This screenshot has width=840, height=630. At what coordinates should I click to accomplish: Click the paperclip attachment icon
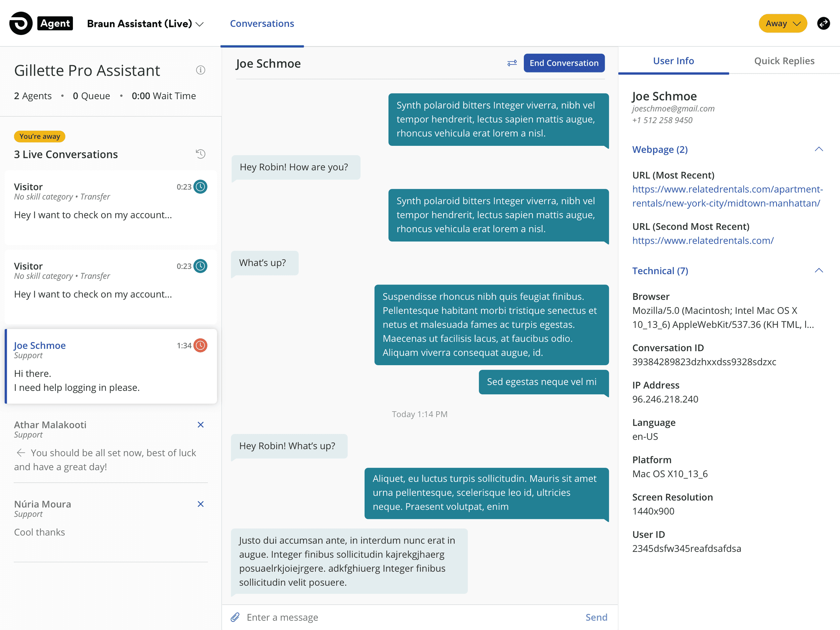[x=235, y=617]
